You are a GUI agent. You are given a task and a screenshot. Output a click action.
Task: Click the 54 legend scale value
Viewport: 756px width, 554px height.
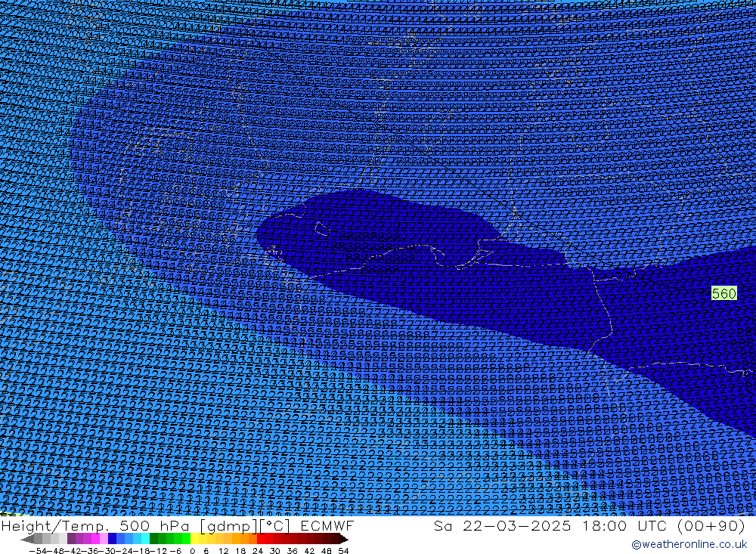[343, 551]
